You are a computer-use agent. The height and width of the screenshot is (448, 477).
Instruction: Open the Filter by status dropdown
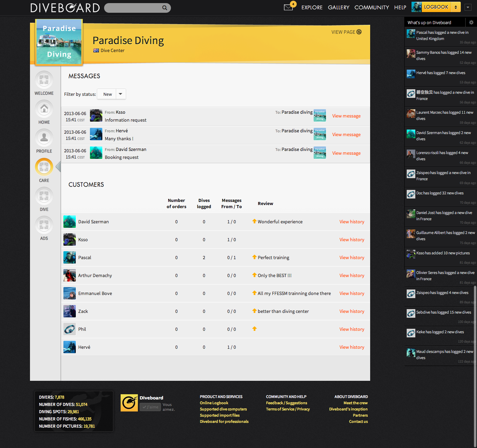tap(112, 94)
